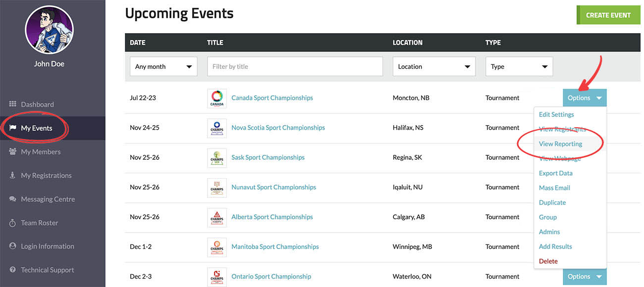Open the Type filter dropdown
Image resolution: width=644 pixels, height=287 pixels.
[519, 67]
